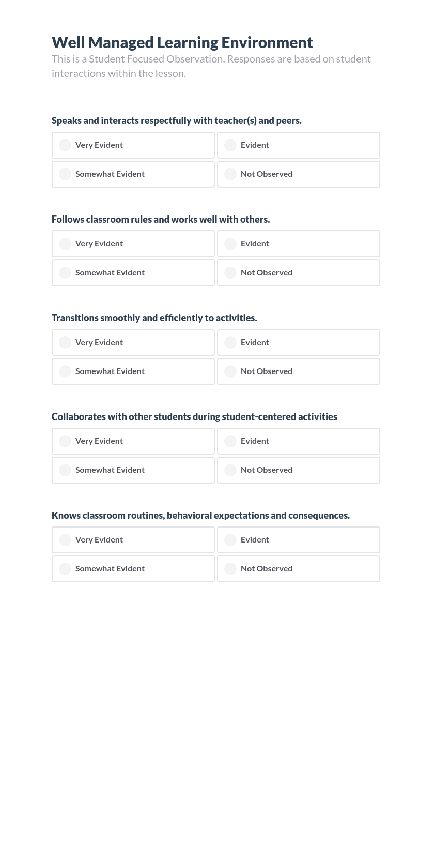Select "Somewhat Evident" for speaks and interacts respectfully
This screenshot has width=434, height=868.
pyautogui.click(x=133, y=174)
